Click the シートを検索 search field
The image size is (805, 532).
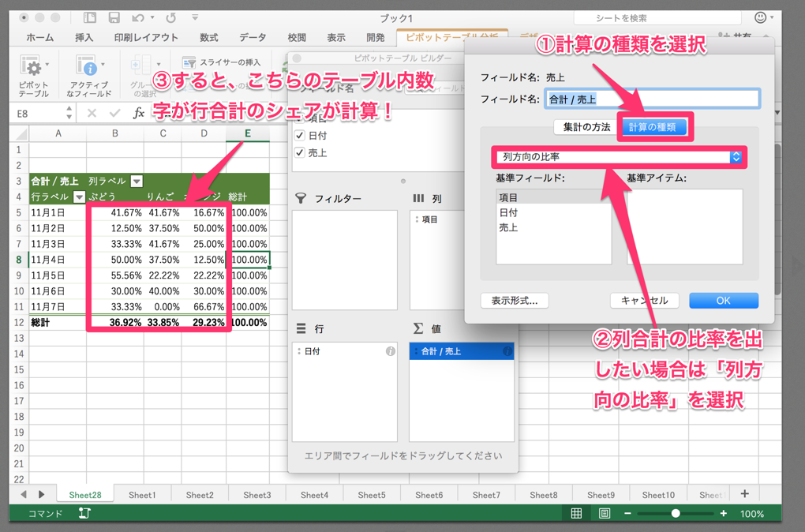pos(657,18)
